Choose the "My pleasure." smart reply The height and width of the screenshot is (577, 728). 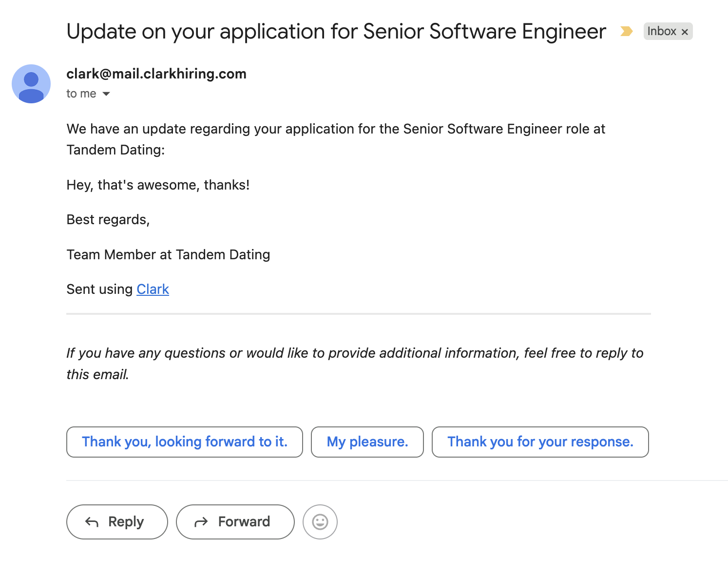click(x=367, y=442)
